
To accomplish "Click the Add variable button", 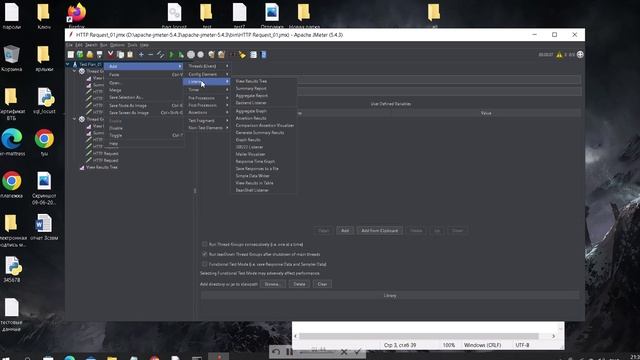I will click(x=345, y=231).
